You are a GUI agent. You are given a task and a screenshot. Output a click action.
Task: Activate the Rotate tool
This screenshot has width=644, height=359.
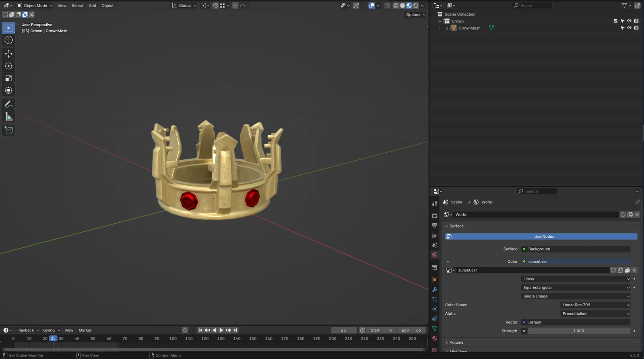point(8,66)
